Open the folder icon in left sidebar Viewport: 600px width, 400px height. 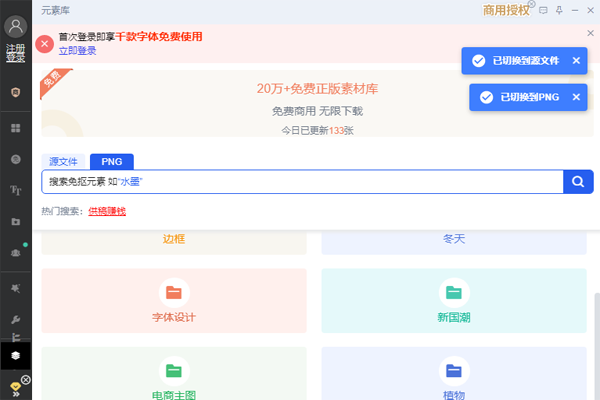[15, 221]
